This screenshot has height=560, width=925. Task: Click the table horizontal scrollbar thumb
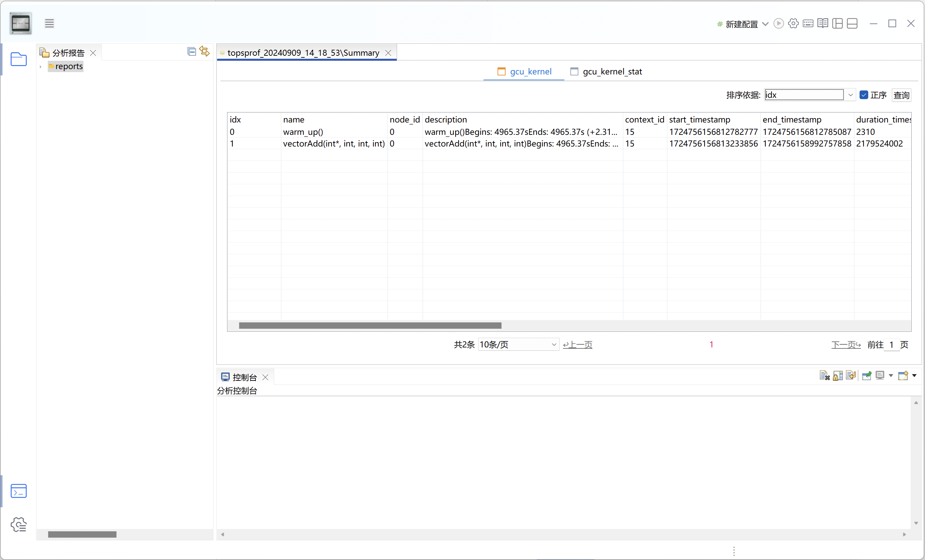coord(370,326)
